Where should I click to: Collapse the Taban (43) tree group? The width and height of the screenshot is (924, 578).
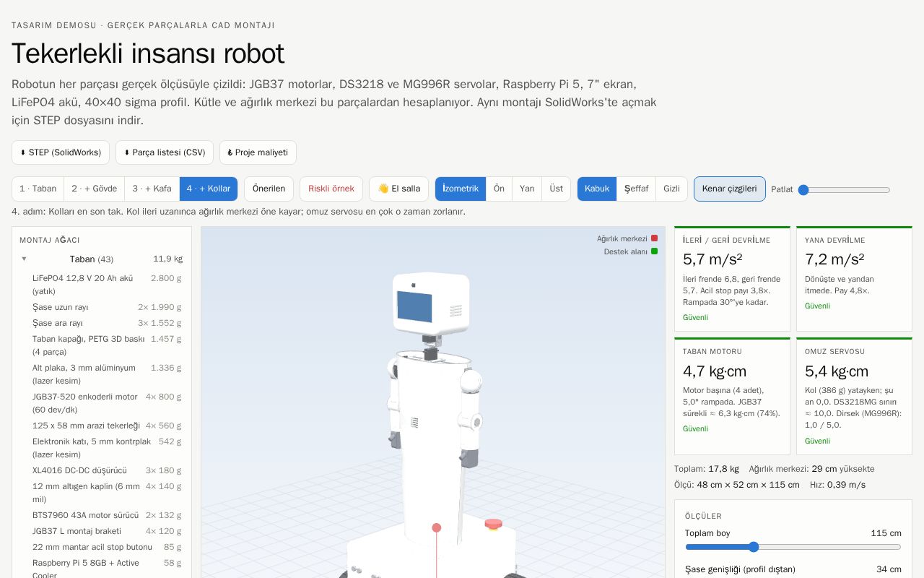click(101, 259)
